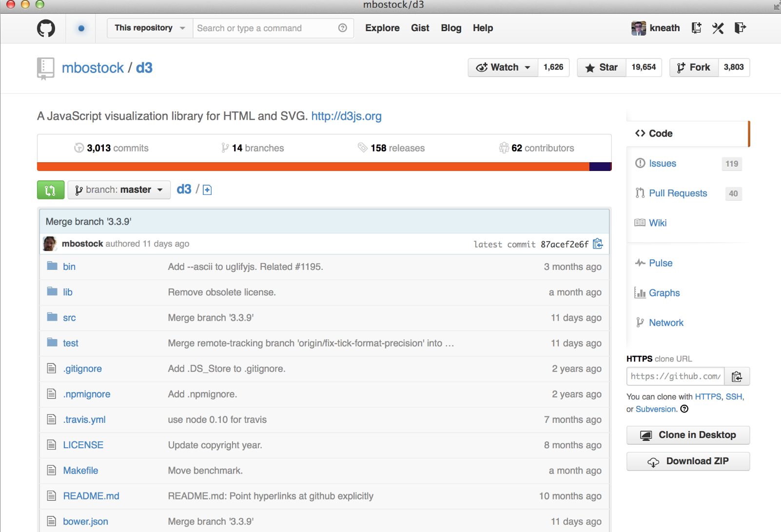781x532 pixels.
Task: Open the http://d3js.org link
Action: point(347,116)
